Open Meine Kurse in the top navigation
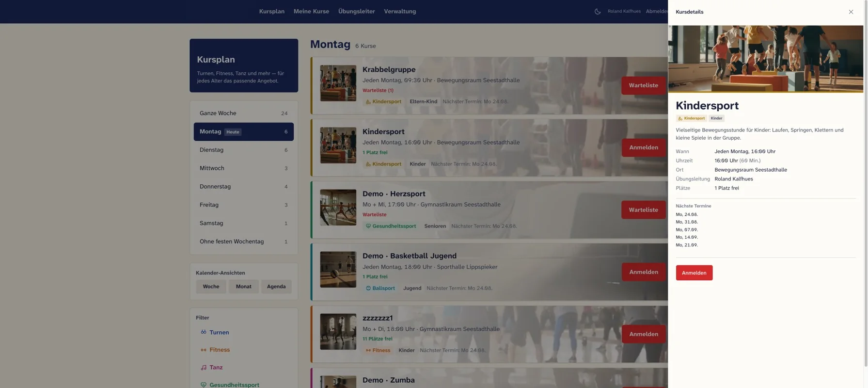 (x=311, y=11)
